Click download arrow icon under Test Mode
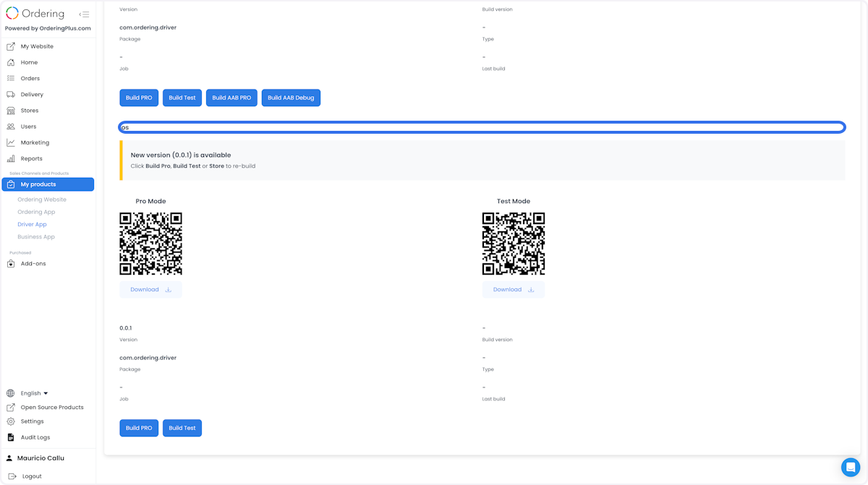This screenshot has height=485, width=868. [x=531, y=290]
